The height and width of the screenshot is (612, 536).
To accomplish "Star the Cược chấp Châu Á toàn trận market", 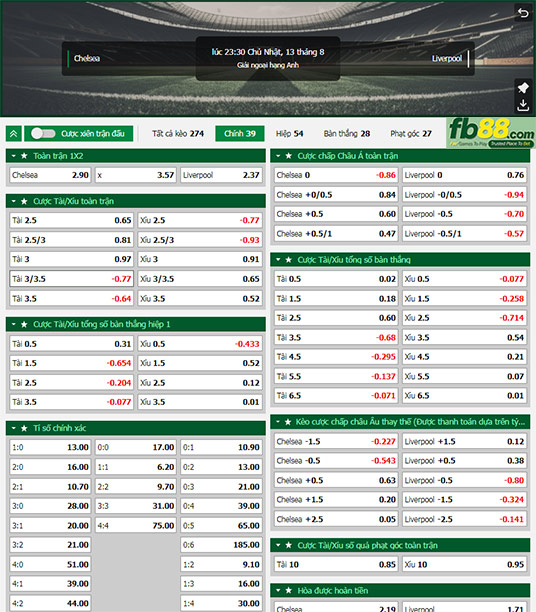I will tap(288, 156).
